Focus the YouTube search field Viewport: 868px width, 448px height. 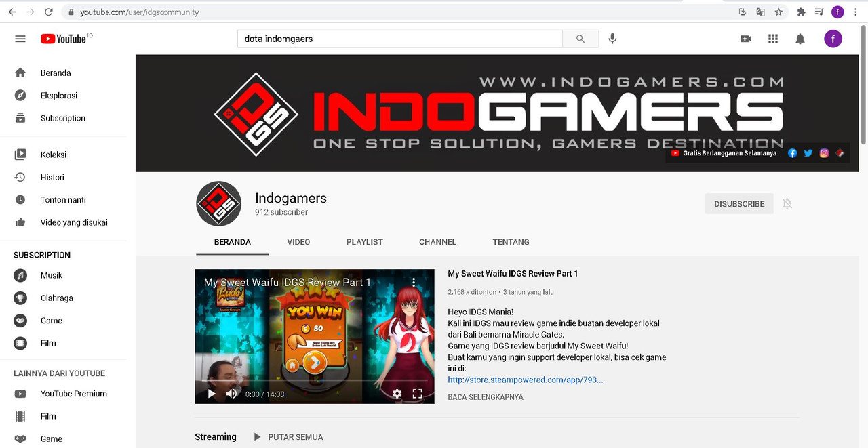click(400, 39)
